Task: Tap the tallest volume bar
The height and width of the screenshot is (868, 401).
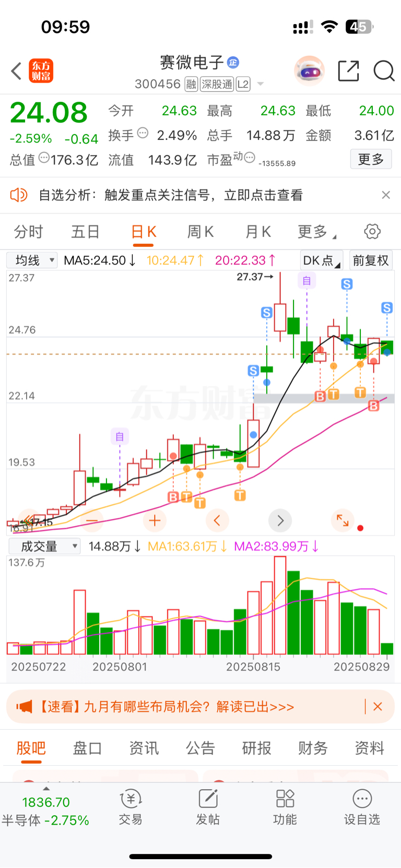Action: coord(280,605)
